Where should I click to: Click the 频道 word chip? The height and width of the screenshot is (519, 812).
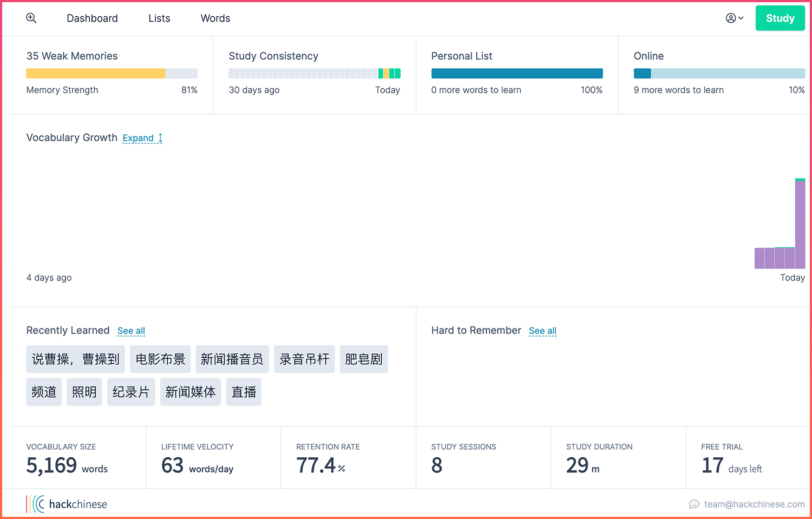pyautogui.click(x=44, y=392)
